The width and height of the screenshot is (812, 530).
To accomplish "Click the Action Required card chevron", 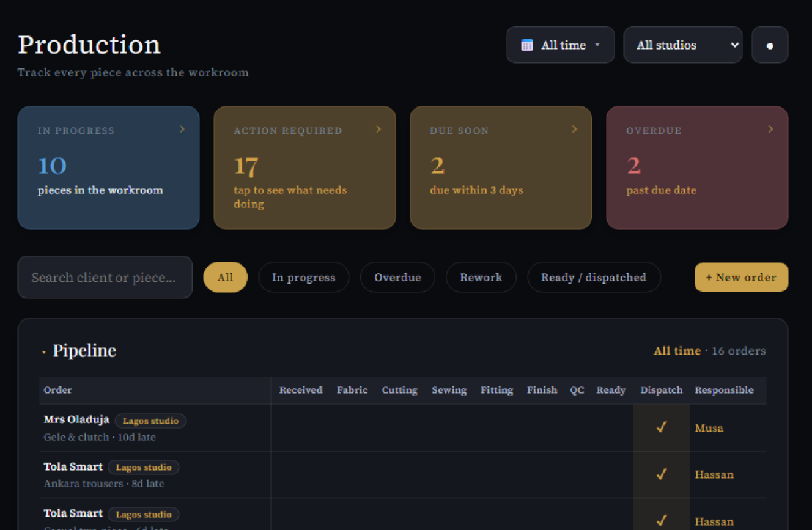I will 378,129.
